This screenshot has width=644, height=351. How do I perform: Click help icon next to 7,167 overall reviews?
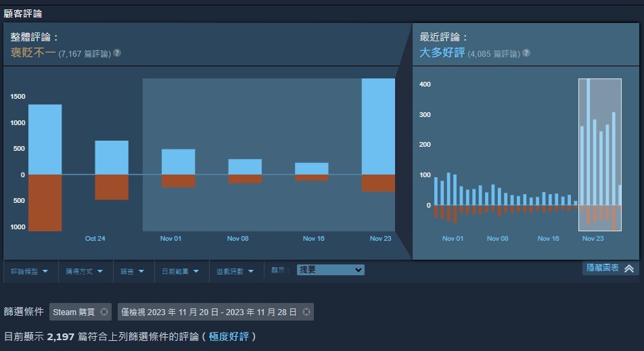tap(117, 53)
